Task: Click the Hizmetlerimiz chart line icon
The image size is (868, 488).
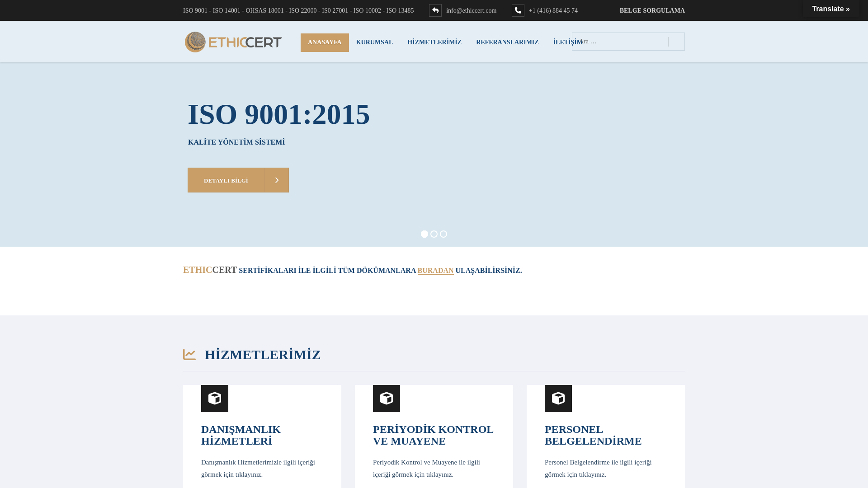Action: [189, 355]
